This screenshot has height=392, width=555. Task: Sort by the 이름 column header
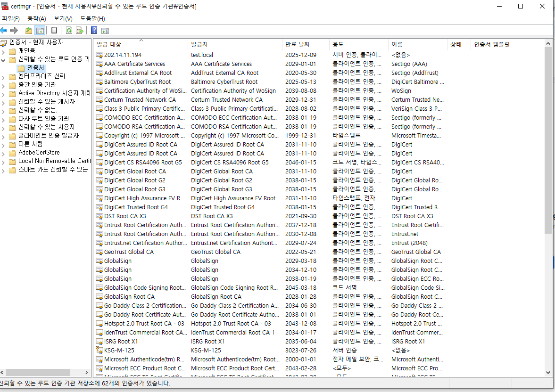point(418,44)
